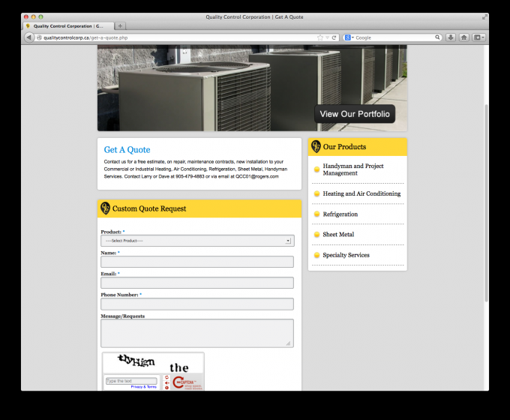Expand the Select Product dropdown

[197, 241]
